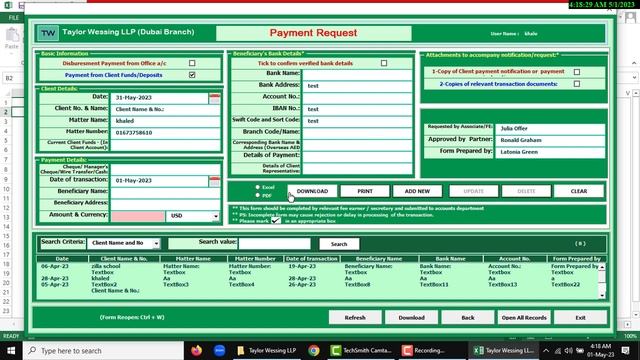This screenshot has height=360, width=640.
Task: Click the DOWNLOAD button next to Excel option
Action: (312, 191)
